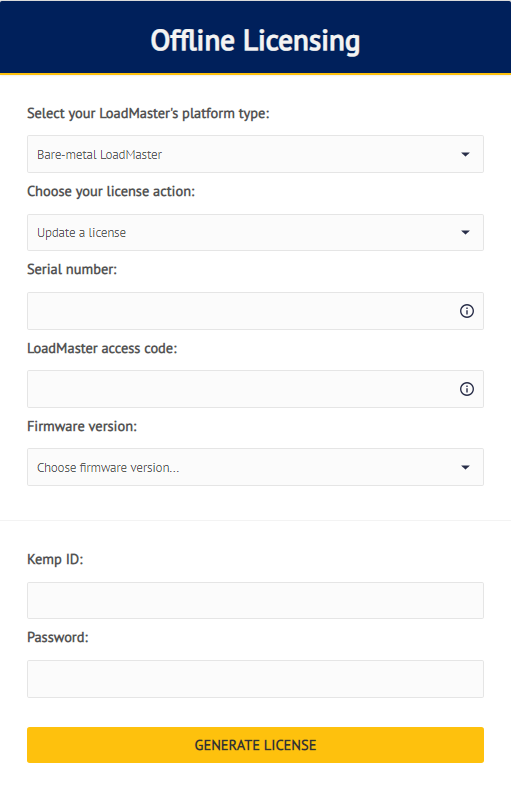Screen dimensions: 511x789
Task: Click the Kemp ID label
Action: [x=55, y=560]
